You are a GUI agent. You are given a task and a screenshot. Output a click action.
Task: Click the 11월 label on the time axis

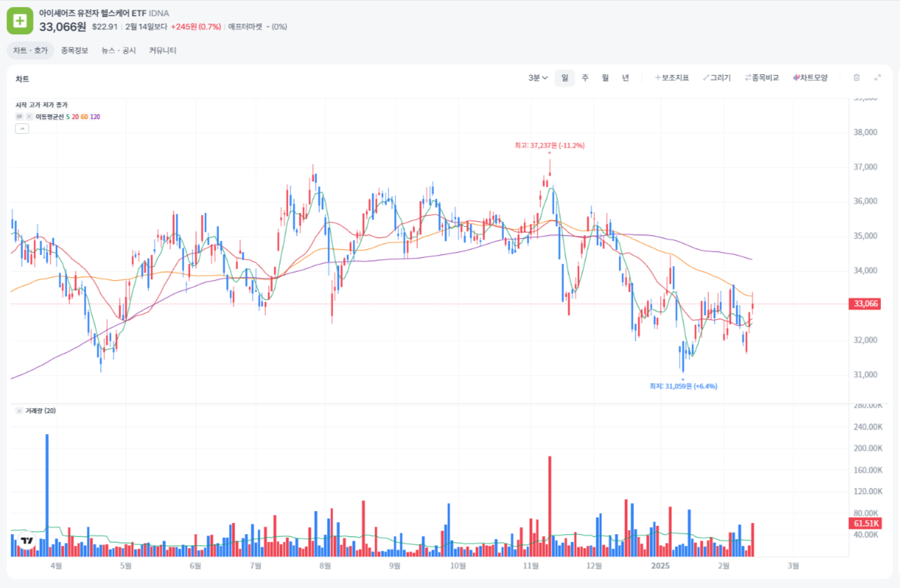tap(531, 565)
